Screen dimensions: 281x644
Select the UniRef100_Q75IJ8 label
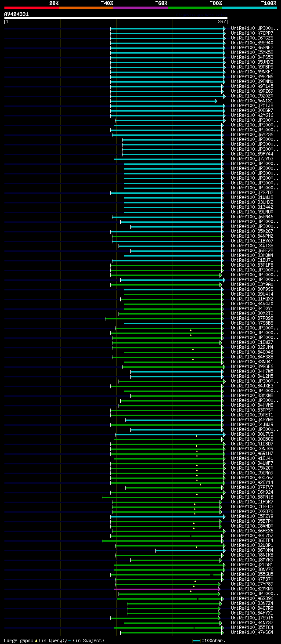point(252,106)
